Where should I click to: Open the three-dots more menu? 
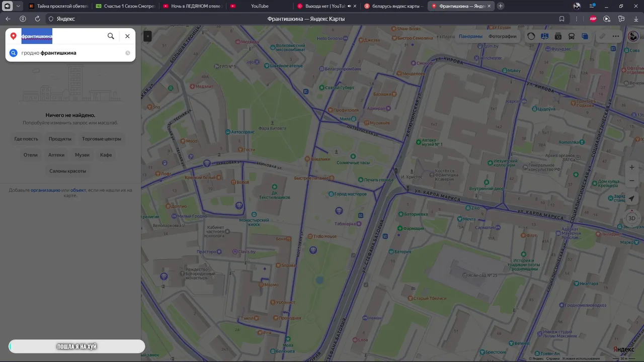coord(616,36)
